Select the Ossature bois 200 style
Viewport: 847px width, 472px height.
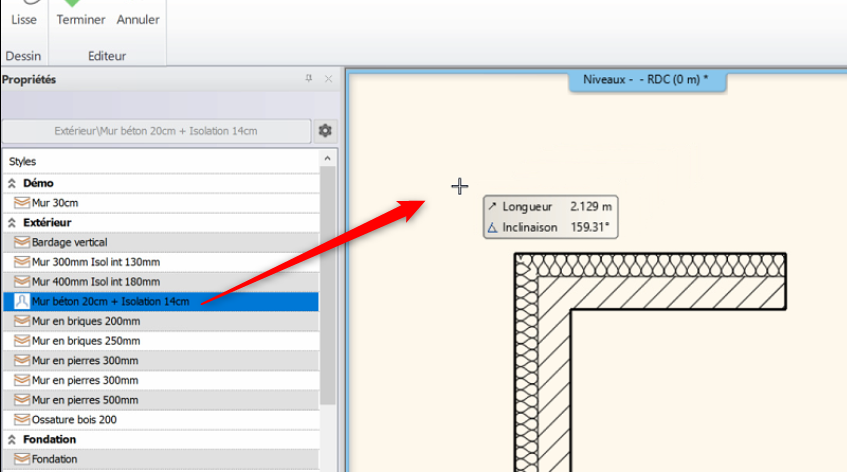[161, 420]
